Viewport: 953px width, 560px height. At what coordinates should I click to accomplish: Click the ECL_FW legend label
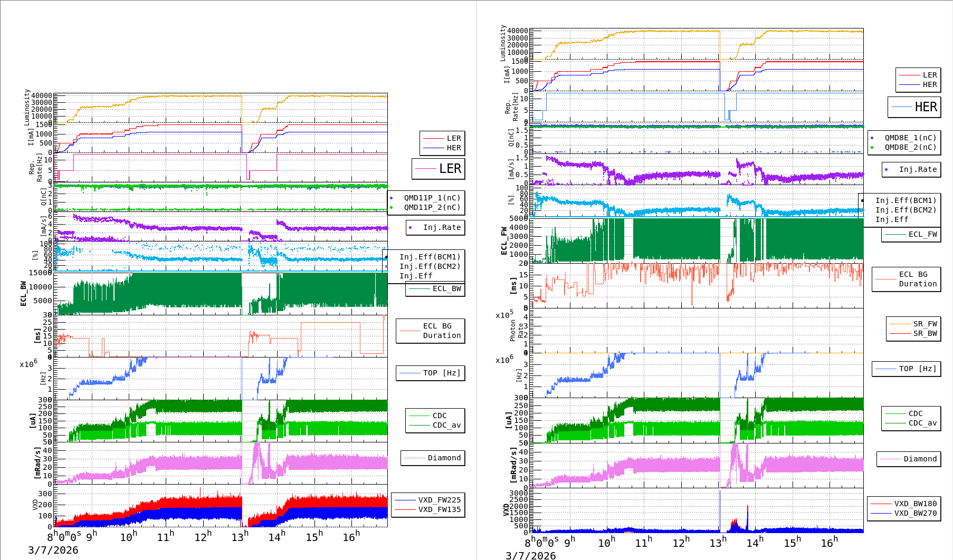tap(922, 234)
